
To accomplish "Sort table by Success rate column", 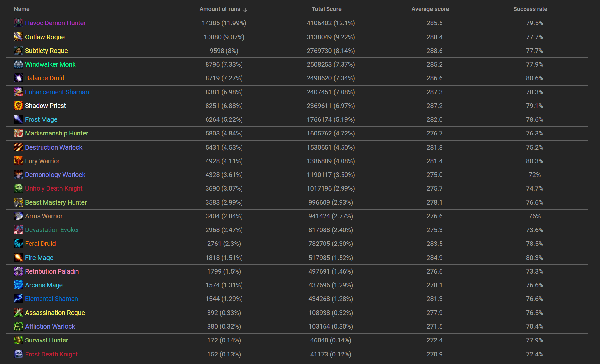I will [x=530, y=9].
